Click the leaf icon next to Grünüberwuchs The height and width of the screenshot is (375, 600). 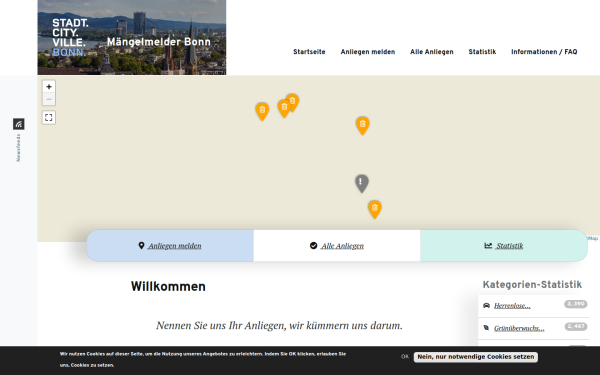[486, 328]
